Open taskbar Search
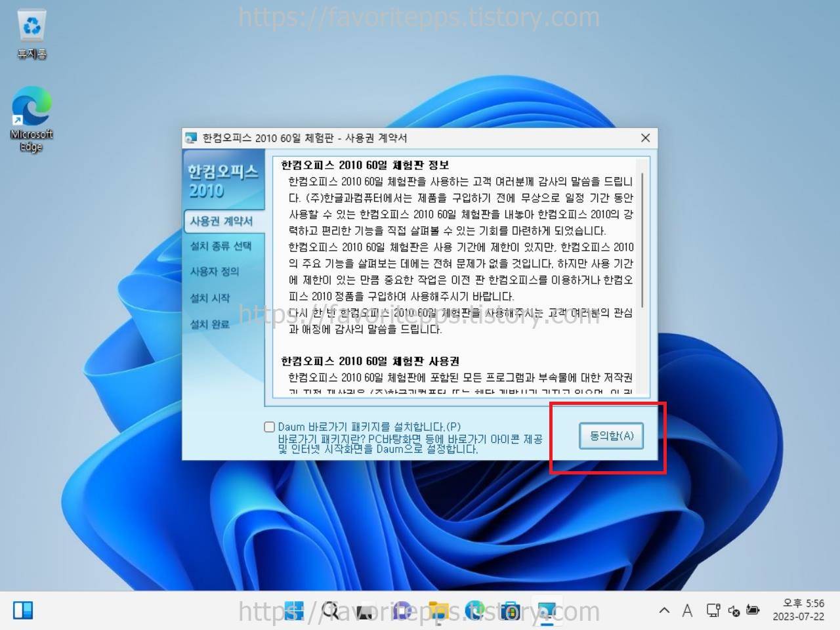The height and width of the screenshot is (630, 840). click(330, 610)
